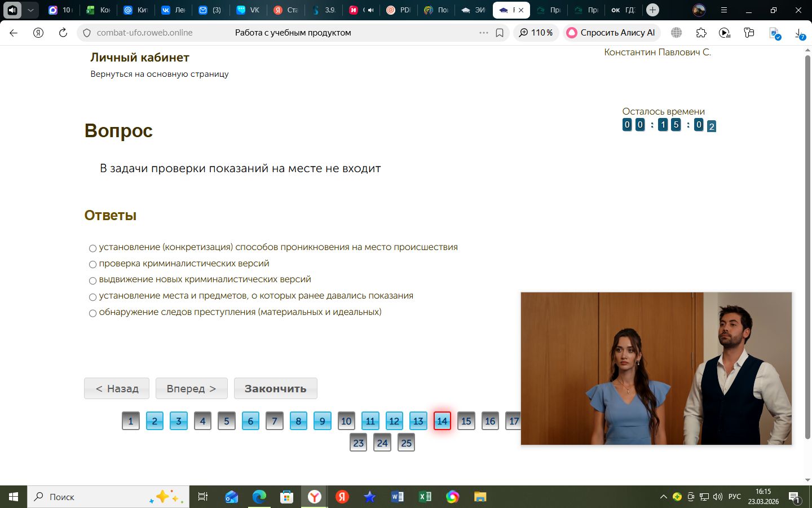The image size is (812, 508).
Task: Open the downloads arrow icon
Action: 800,33
